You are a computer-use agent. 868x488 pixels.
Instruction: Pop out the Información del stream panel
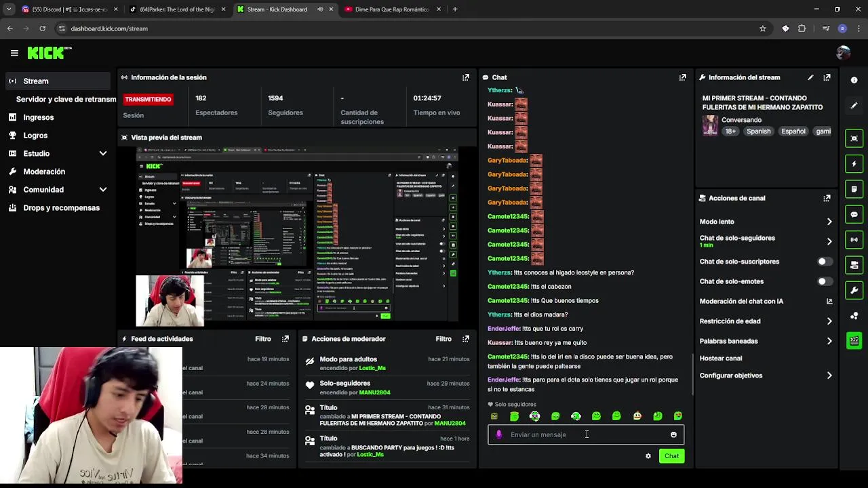point(827,77)
